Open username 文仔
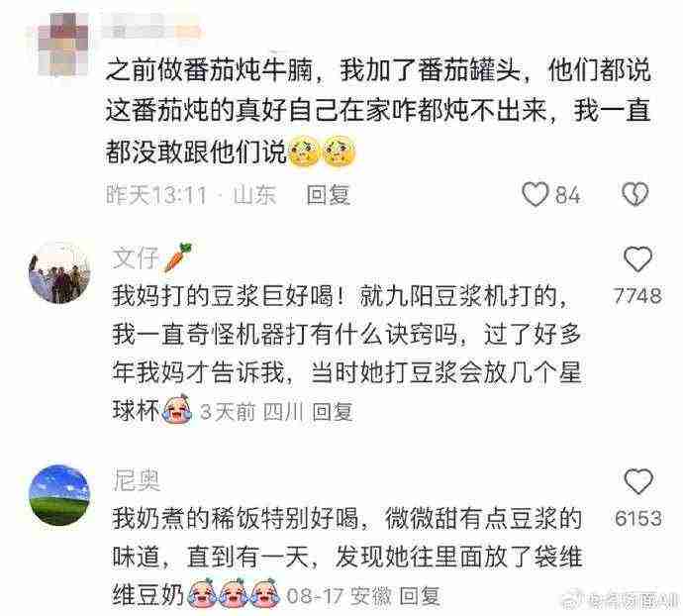Image resolution: width=683 pixels, height=616 pixels. [x=136, y=258]
